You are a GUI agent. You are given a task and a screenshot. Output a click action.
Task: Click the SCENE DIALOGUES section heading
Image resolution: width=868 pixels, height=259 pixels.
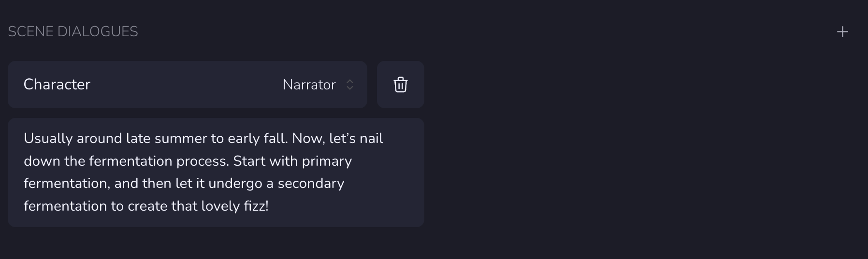pyautogui.click(x=73, y=32)
